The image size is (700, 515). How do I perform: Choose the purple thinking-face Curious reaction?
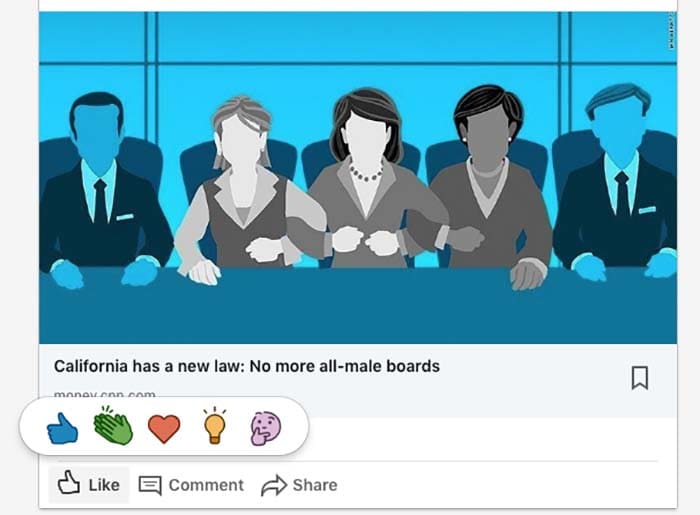pos(265,428)
